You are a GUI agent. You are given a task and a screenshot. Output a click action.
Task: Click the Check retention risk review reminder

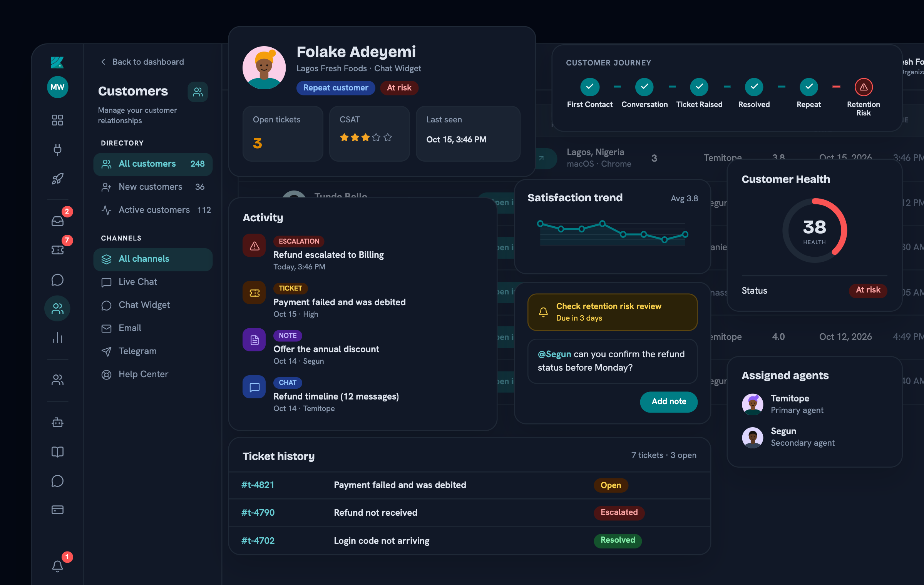coord(613,312)
